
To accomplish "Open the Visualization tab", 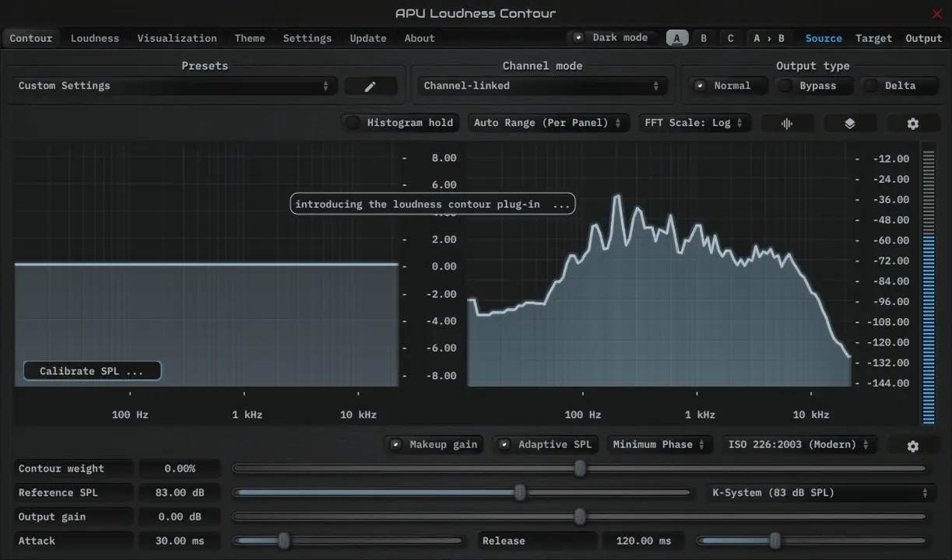I will pos(177,38).
